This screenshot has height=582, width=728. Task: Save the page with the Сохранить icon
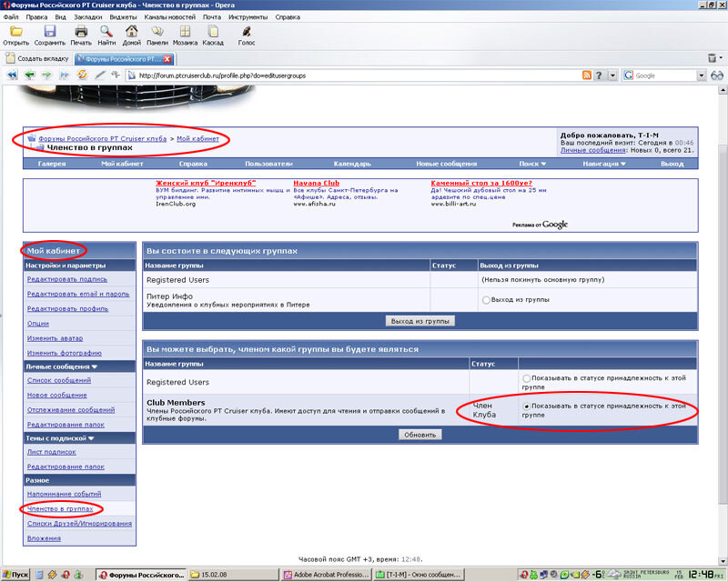[x=50, y=32]
